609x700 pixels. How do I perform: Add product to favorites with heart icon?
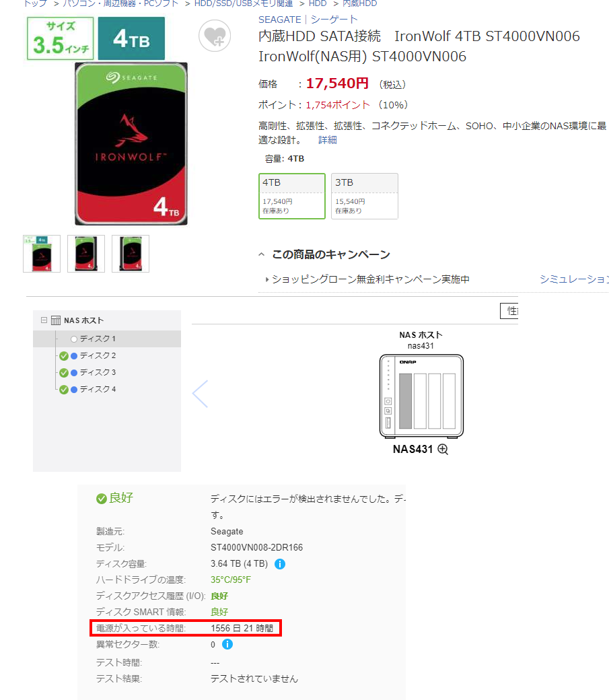click(215, 36)
